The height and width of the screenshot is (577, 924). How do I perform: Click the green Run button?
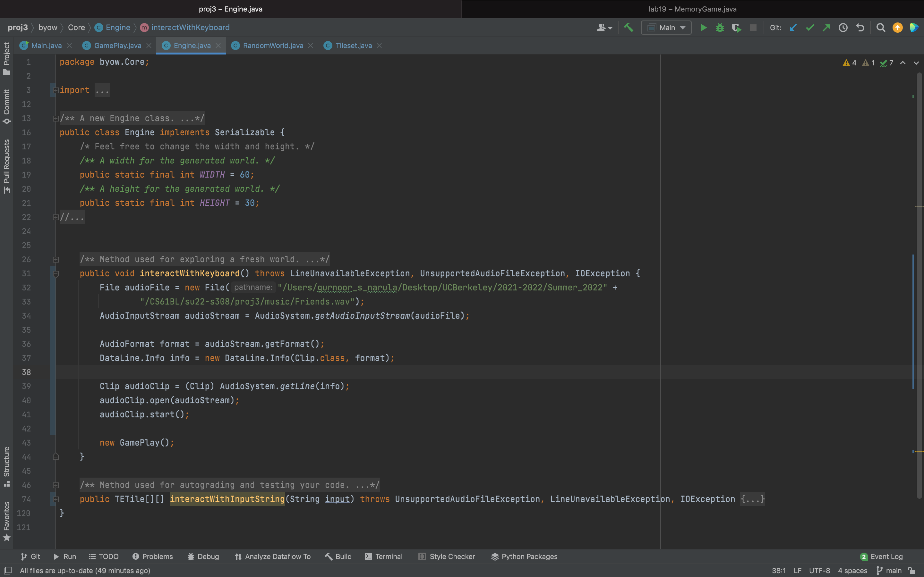click(703, 28)
